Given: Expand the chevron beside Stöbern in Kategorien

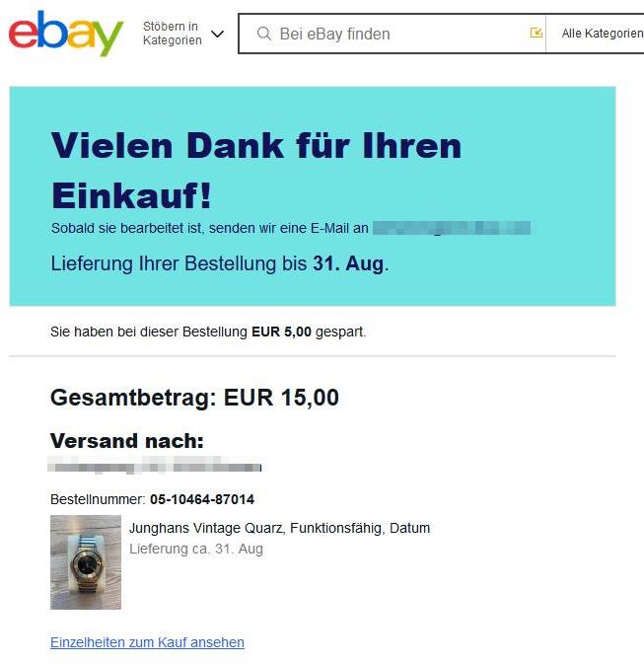Looking at the screenshot, I should point(217,34).
